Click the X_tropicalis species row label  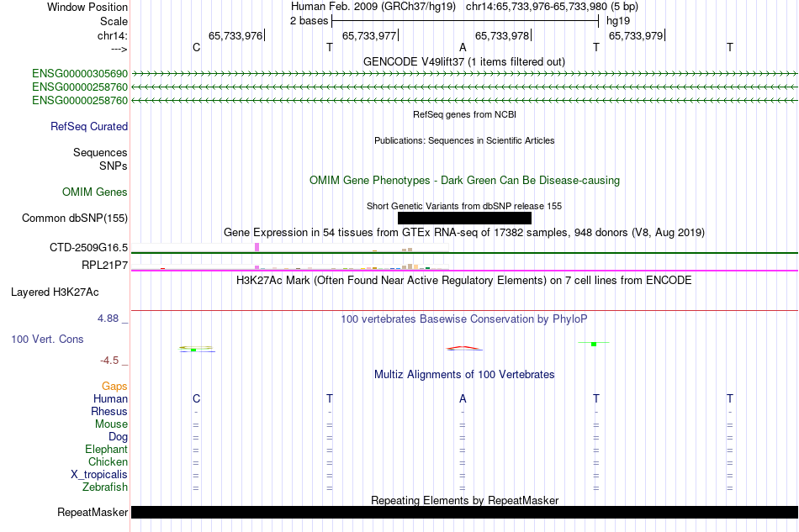99,475
